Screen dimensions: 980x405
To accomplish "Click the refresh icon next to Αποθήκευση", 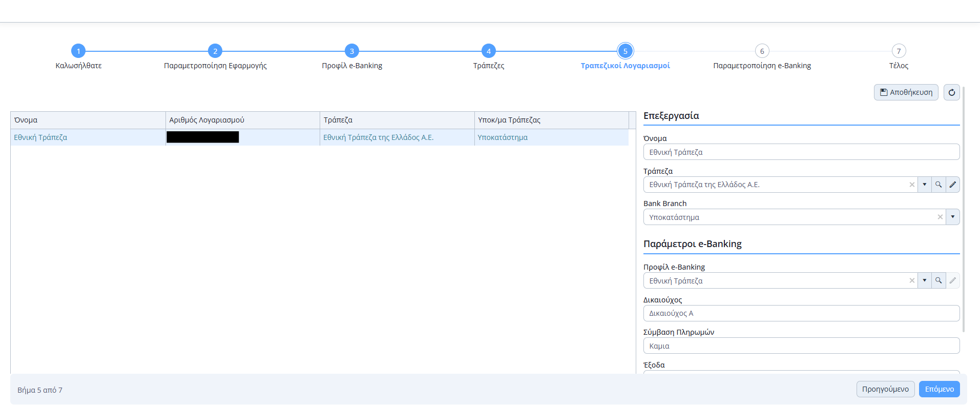I will (951, 92).
